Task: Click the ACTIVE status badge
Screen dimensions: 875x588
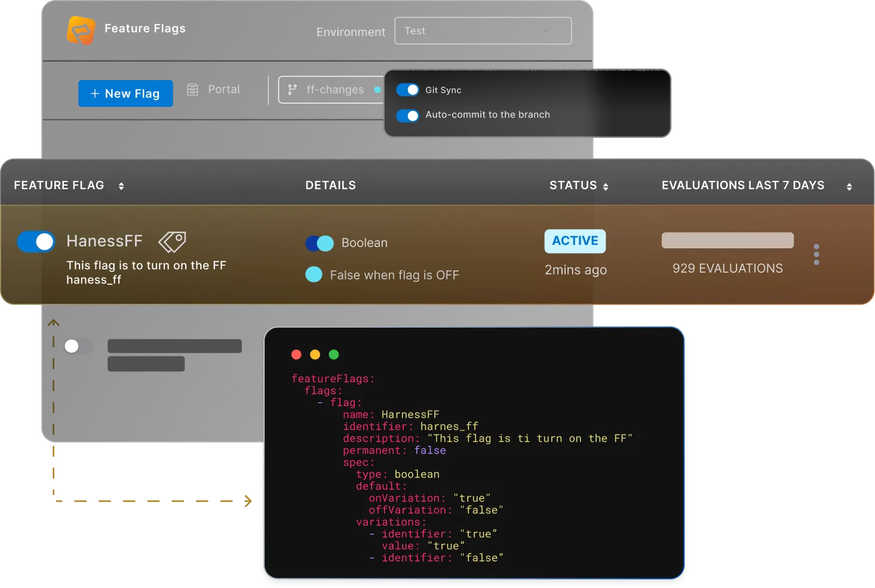Action: click(575, 241)
